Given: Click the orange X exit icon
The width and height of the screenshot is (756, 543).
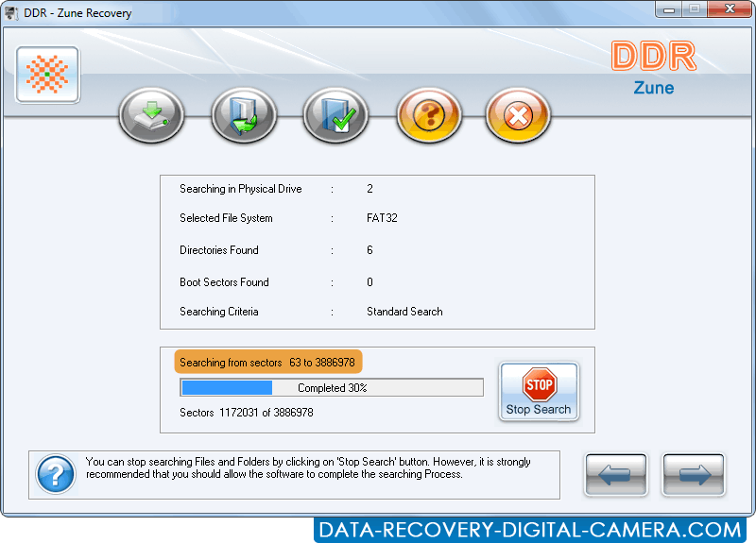Looking at the screenshot, I should tap(518, 115).
